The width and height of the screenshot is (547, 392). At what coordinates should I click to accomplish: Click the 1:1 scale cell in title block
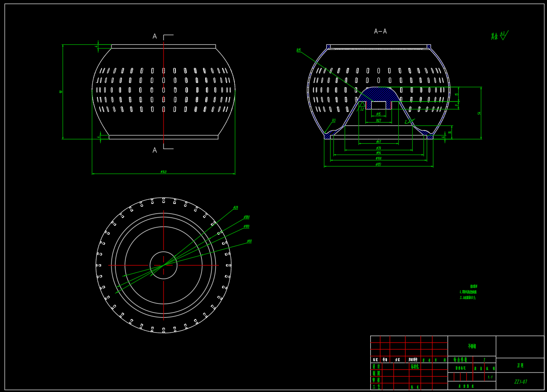(489, 377)
